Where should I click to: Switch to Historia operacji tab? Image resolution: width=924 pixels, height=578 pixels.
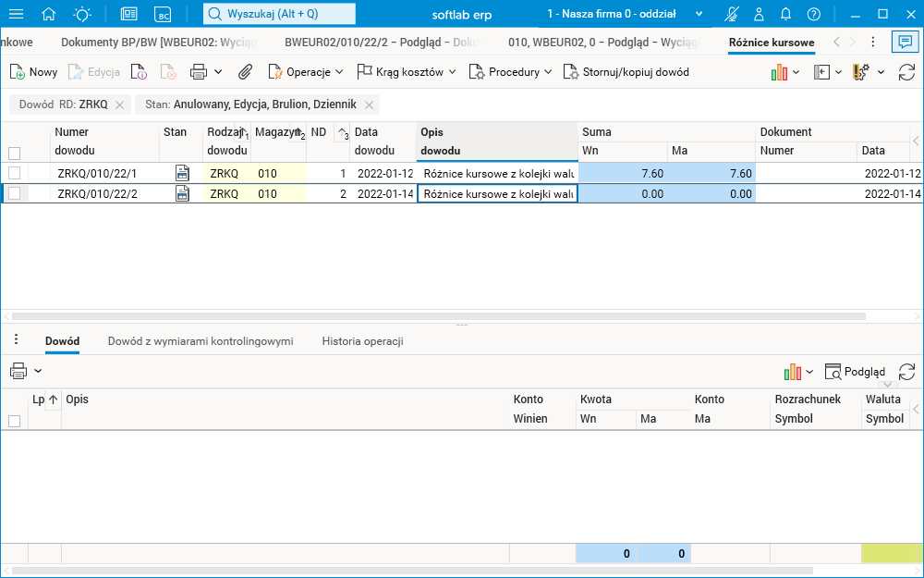[x=362, y=341]
